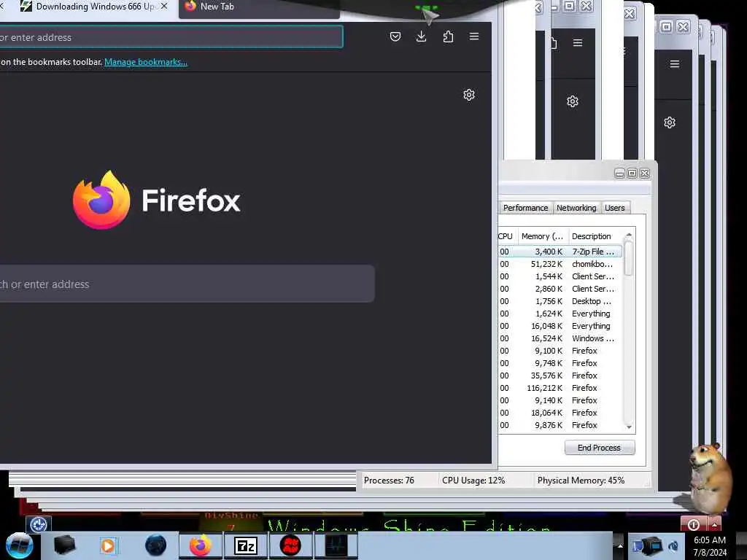Open hamburger menu in frontmost Firefox window
This screenshot has height=560, width=747.
474,36
